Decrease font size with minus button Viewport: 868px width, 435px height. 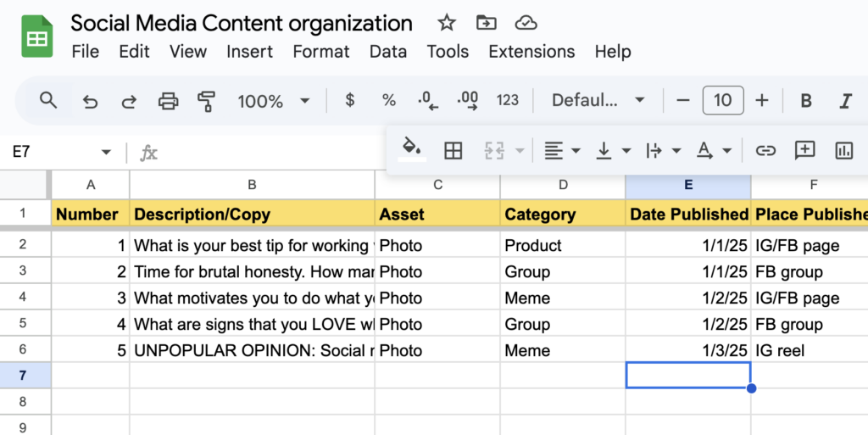pos(683,101)
